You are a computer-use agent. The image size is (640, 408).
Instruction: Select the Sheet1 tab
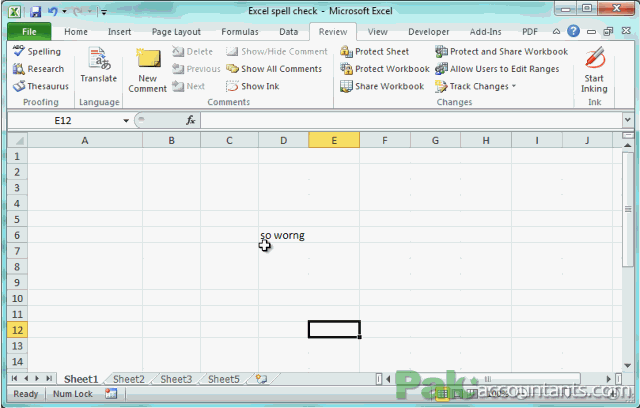coord(81,379)
